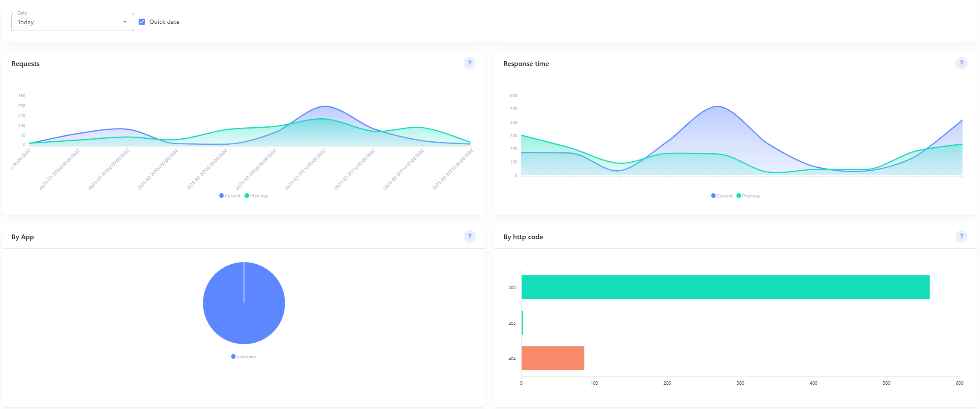Open the help icon in By App panel

[469, 237]
